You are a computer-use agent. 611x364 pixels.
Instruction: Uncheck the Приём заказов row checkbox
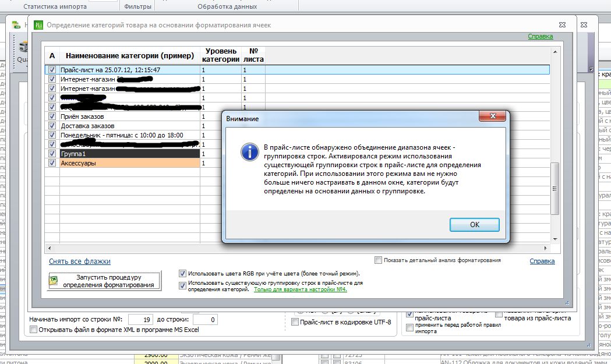coord(52,116)
